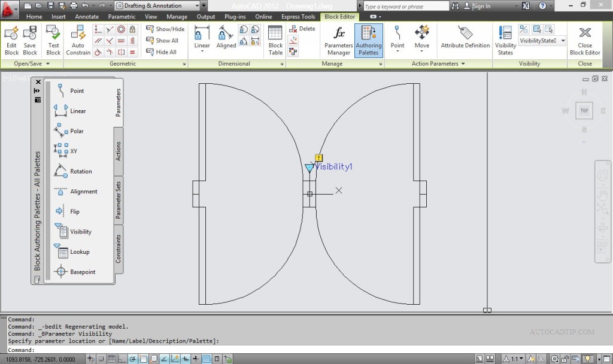Open Dimensional panel settings launcher arrow

pos(282,63)
